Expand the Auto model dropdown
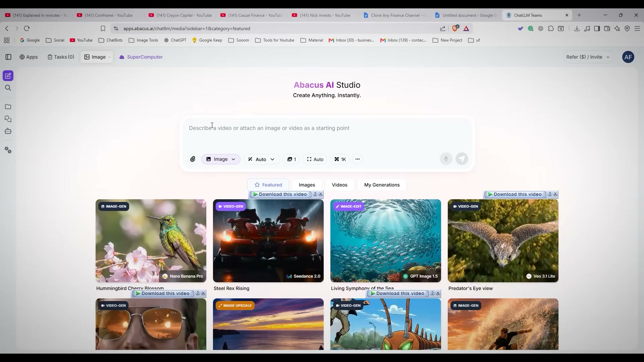Image resolution: width=644 pixels, height=362 pixels. coord(261,159)
